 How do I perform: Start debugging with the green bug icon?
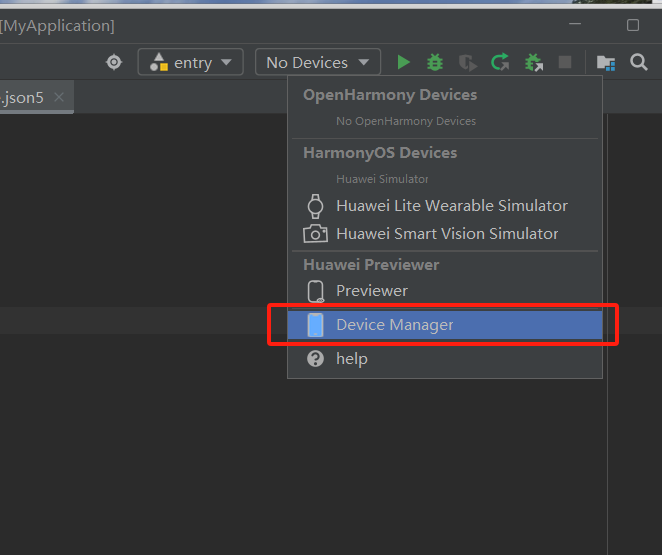[x=435, y=62]
